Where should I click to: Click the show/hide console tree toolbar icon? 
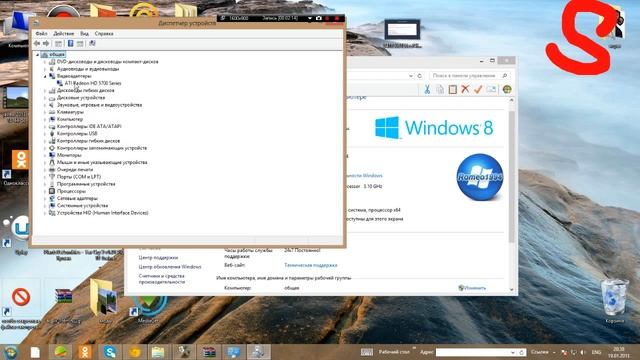tap(58, 43)
